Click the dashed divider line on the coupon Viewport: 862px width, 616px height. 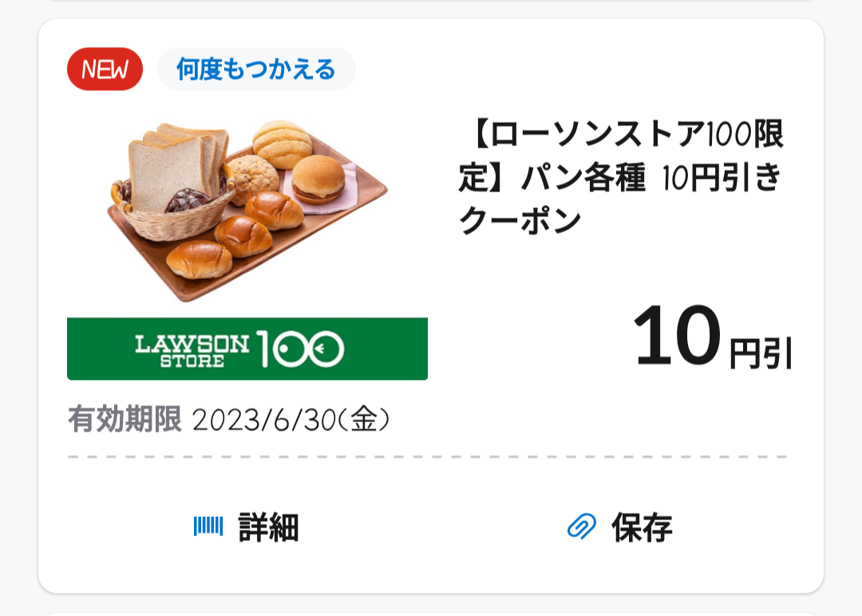pos(428,457)
